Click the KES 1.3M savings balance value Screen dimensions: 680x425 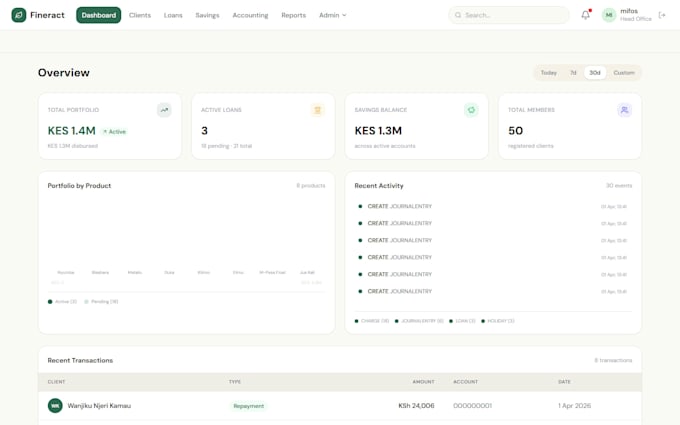tap(378, 131)
